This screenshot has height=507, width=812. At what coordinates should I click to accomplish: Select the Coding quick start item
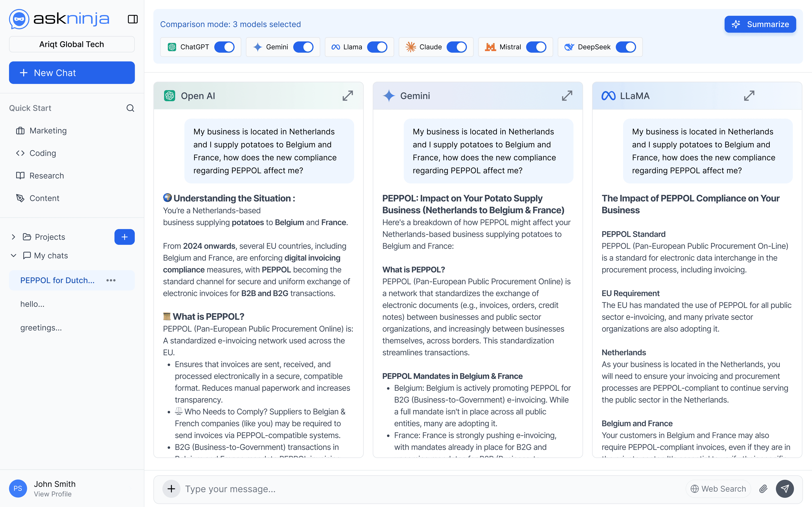click(43, 153)
